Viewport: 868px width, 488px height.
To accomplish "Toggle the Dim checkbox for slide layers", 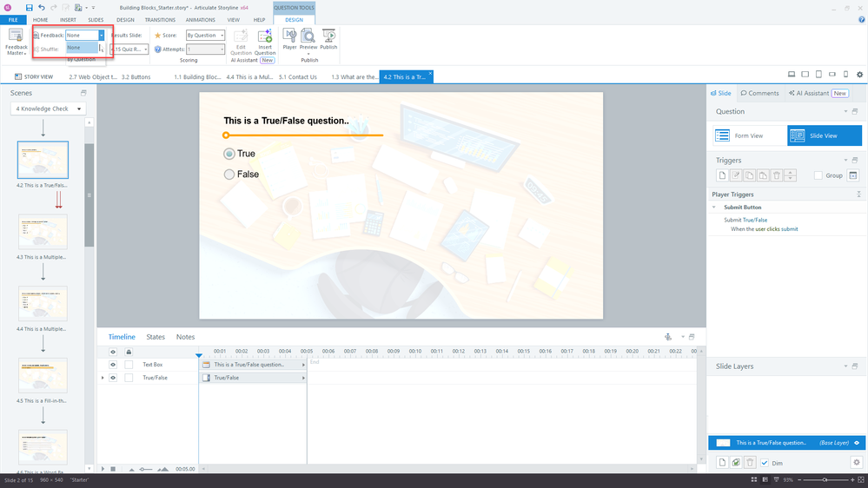I will 765,463.
